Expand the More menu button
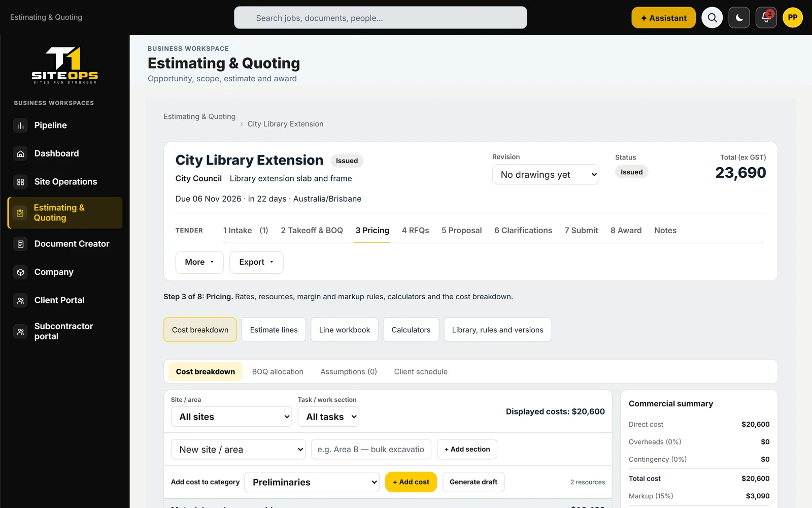Viewport: 812px width, 508px height. [199, 262]
